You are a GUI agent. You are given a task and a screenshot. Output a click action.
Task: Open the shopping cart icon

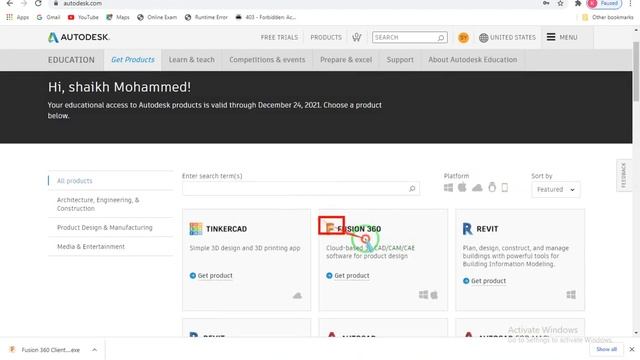[x=357, y=37]
